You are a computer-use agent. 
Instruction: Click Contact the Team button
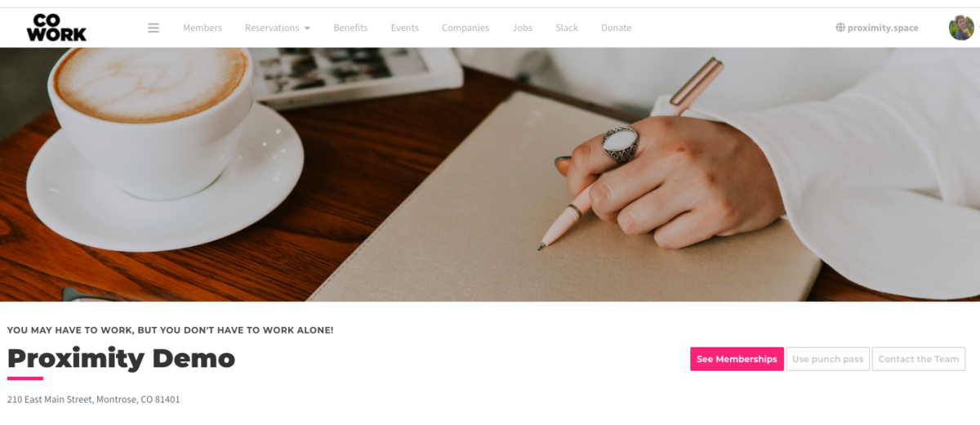tap(919, 359)
